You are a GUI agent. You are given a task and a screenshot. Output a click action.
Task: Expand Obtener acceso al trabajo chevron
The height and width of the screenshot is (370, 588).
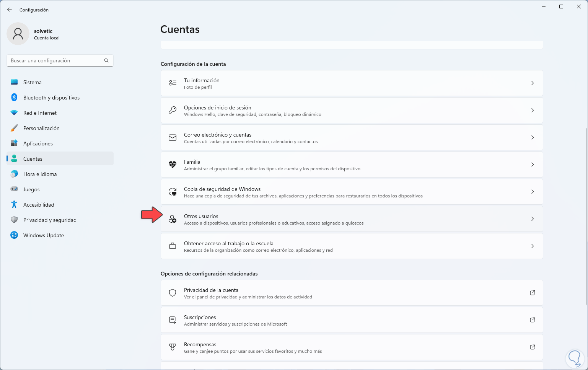[x=532, y=246]
